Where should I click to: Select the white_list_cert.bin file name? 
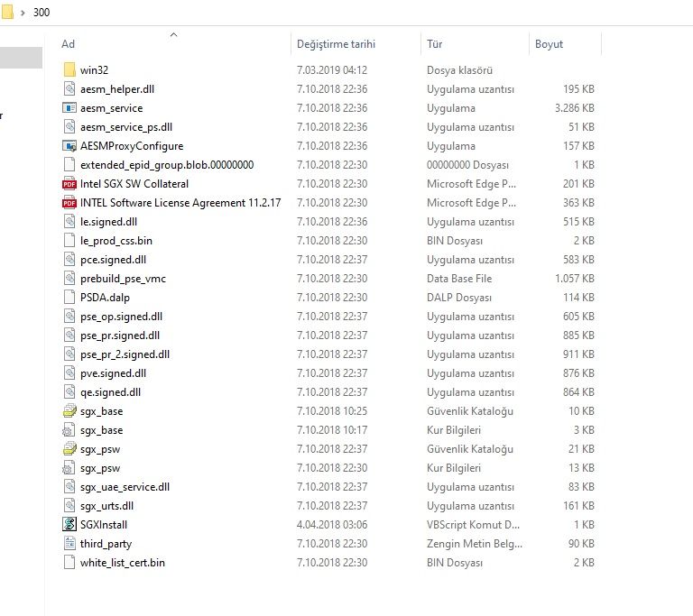click(123, 563)
